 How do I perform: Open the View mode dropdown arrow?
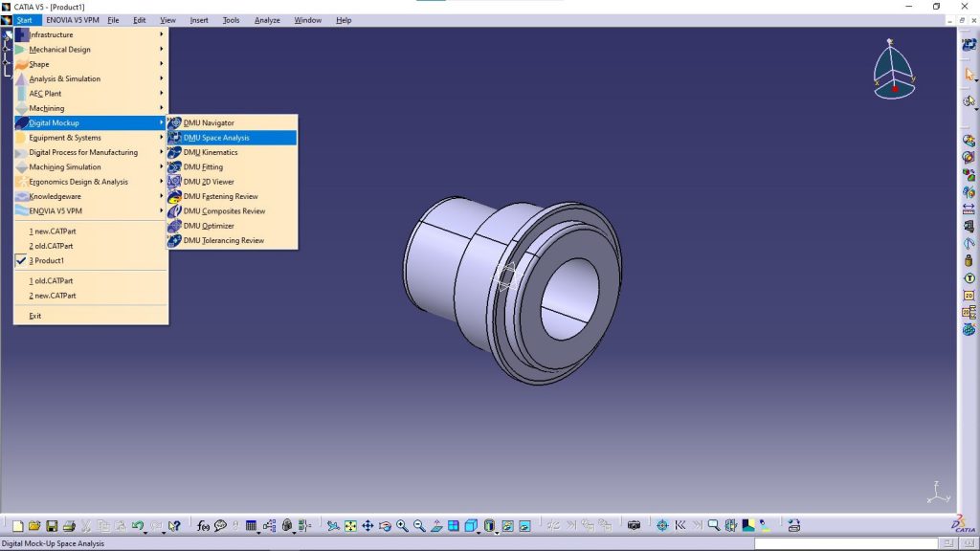tap(497, 532)
